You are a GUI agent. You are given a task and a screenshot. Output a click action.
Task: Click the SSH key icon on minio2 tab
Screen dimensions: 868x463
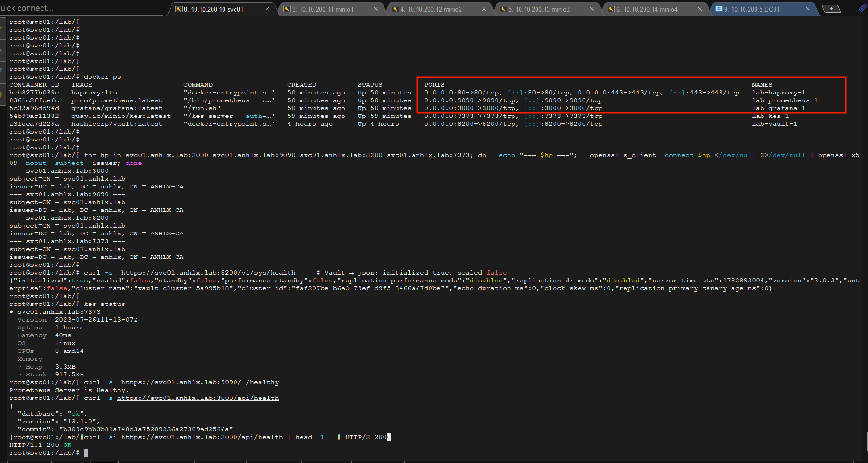[395, 9]
